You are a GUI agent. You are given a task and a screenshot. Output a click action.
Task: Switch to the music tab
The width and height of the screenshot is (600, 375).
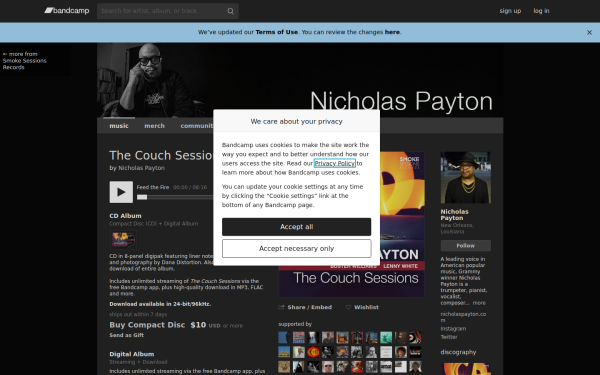point(119,126)
